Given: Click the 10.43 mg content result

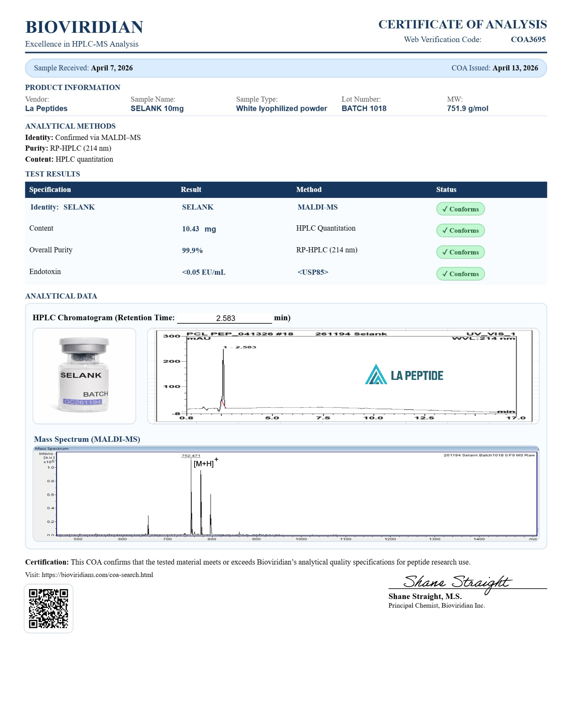Looking at the screenshot, I should pyautogui.click(x=199, y=229).
